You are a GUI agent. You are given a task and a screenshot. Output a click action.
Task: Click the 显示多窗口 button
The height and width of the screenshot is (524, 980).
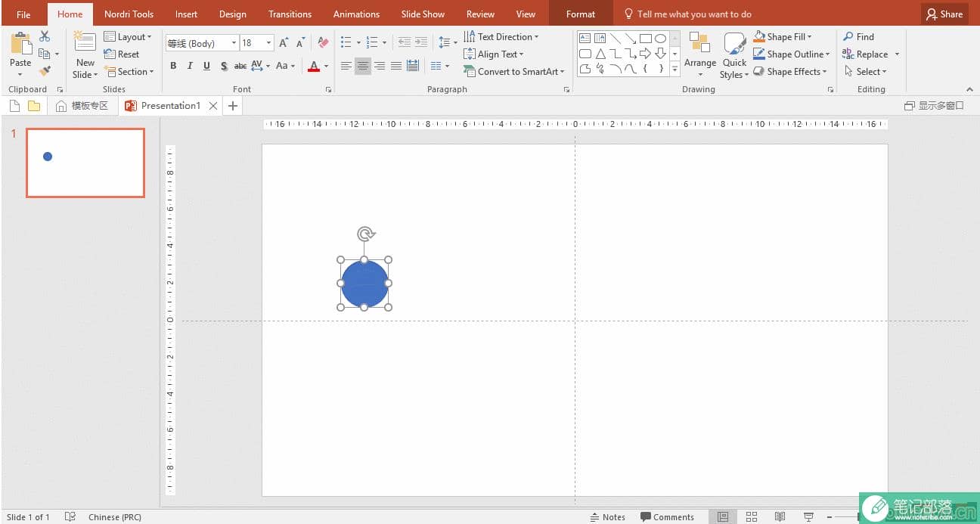(935, 106)
